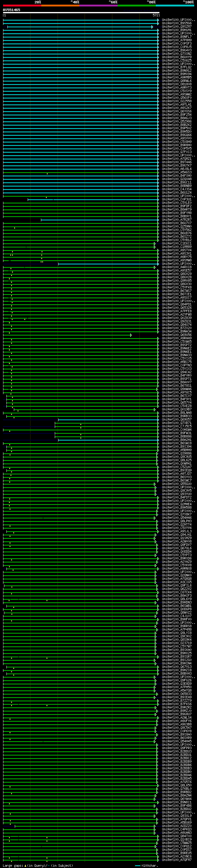This screenshot has width=197, height=868.
Task: Select hit label UniRef100_B9H5D0
Action: tap(177, 131)
